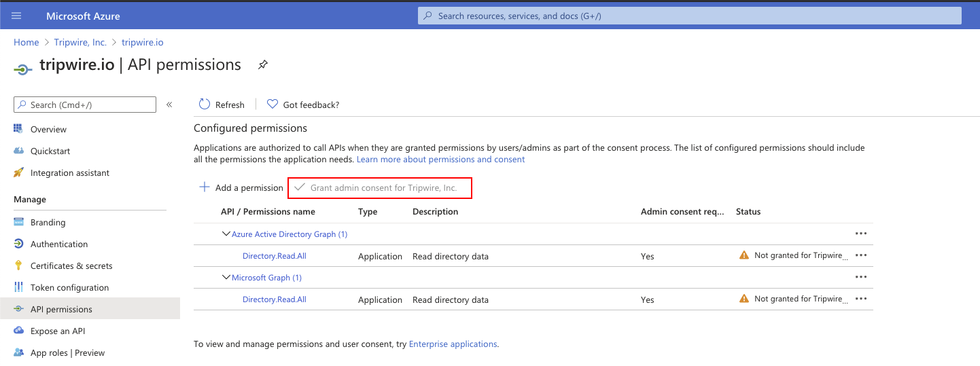Click the Refresh button label
The width and height of the screenshot is (980, 366).
(230, 105)
